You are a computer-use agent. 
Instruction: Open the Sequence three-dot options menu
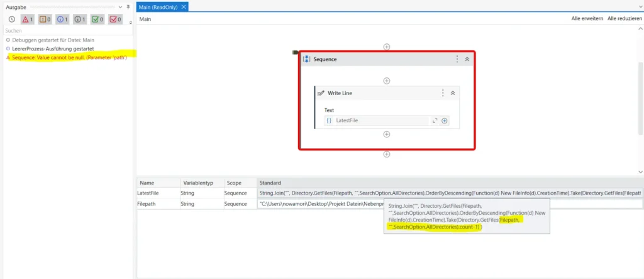[457, 59]
